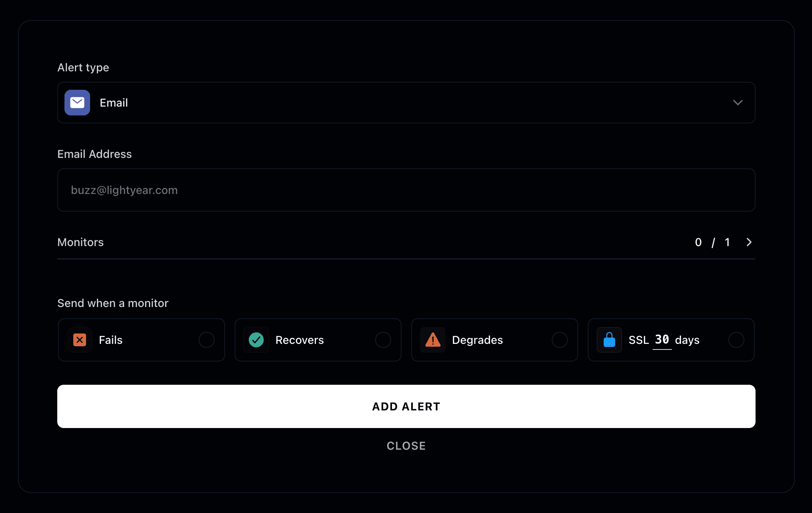Click the Email alert type icon
Screen dimensions: 812x513
77,102
